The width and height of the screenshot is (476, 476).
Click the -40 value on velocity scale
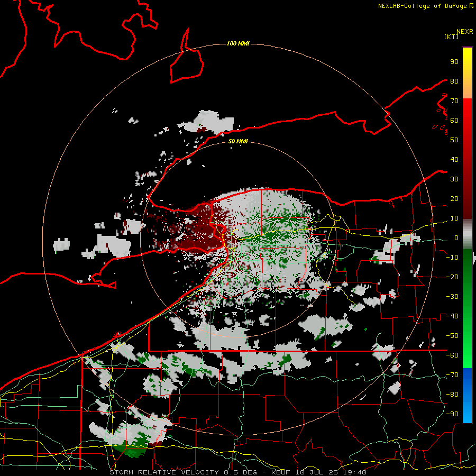pos(452,316)
